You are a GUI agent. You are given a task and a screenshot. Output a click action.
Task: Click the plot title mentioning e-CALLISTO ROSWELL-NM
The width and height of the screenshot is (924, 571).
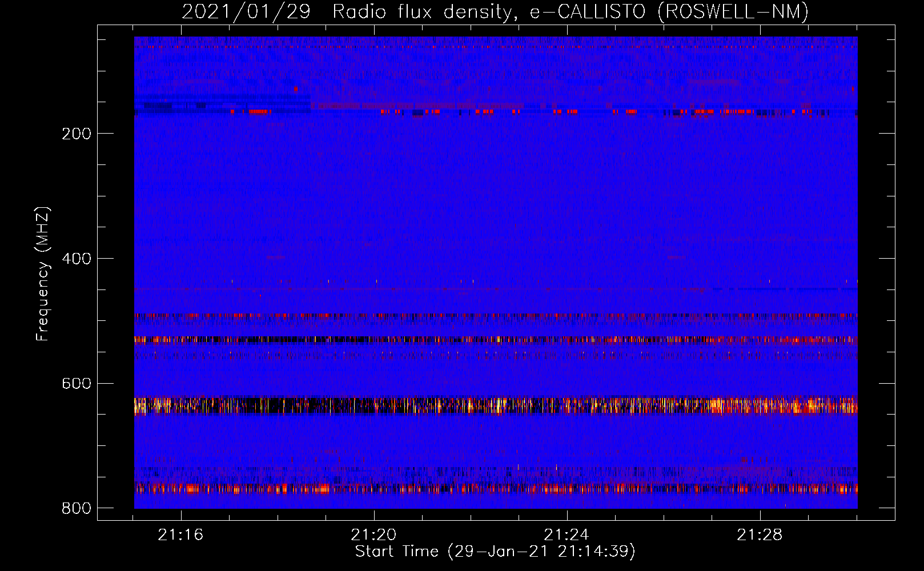click(x=495, y=11)
